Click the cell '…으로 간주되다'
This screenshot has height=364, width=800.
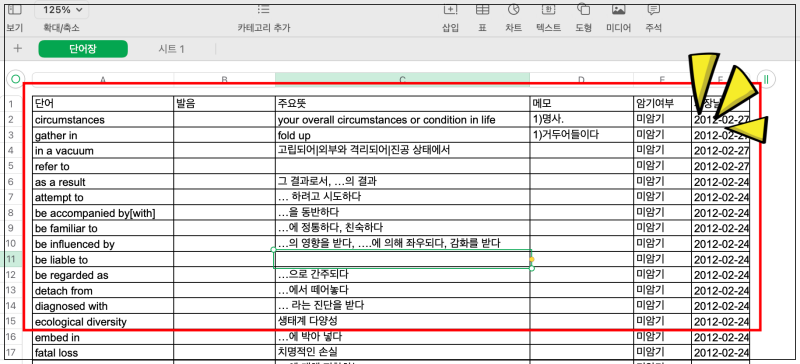pyautogui.click(x=403, y=275)
